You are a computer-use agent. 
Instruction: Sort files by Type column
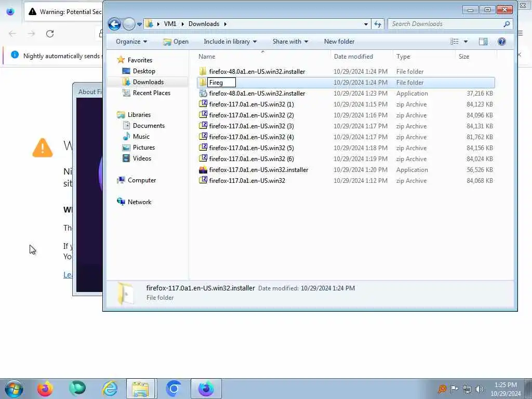[424, 56]
